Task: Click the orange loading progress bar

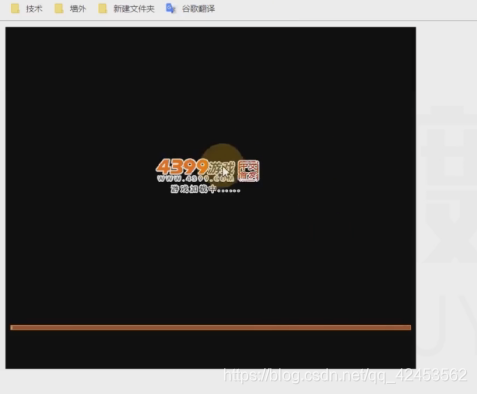Action: 211,328
